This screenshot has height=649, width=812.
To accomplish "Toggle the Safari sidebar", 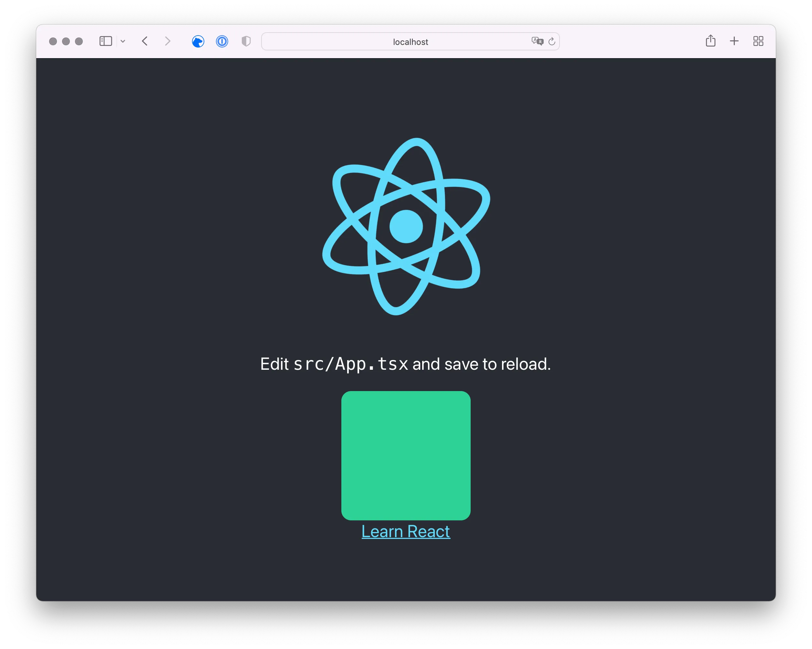I will pyautogui.click(x=106, y=41).
